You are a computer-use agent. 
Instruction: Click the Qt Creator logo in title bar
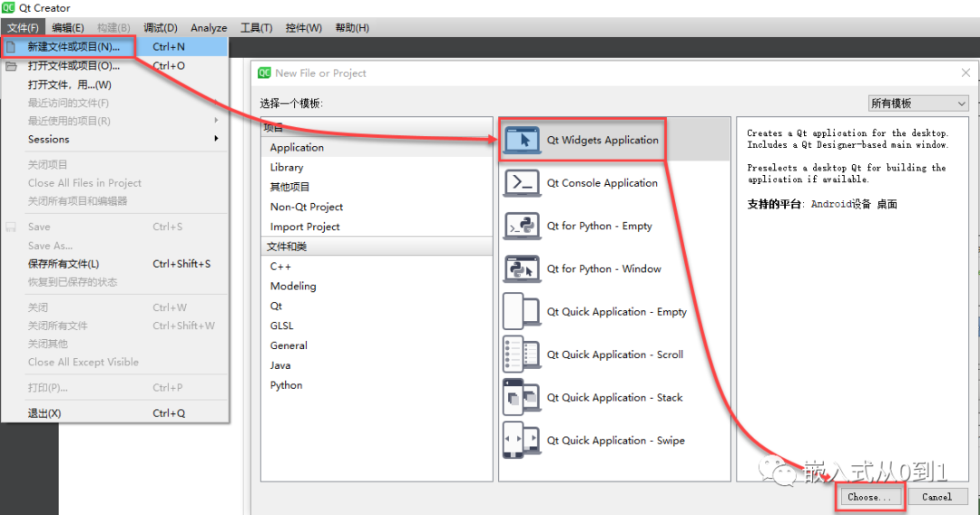pyautogui.click(x=8, y=7)
